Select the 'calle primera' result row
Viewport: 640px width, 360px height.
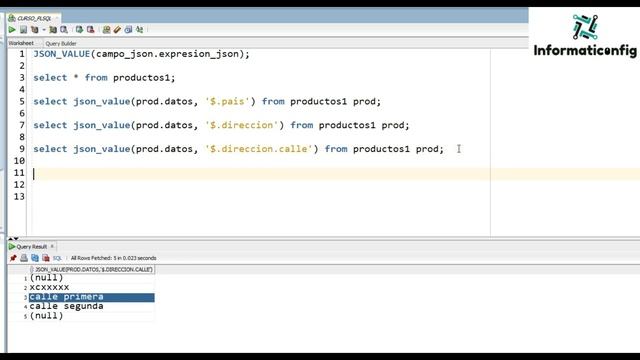point(91,297)
